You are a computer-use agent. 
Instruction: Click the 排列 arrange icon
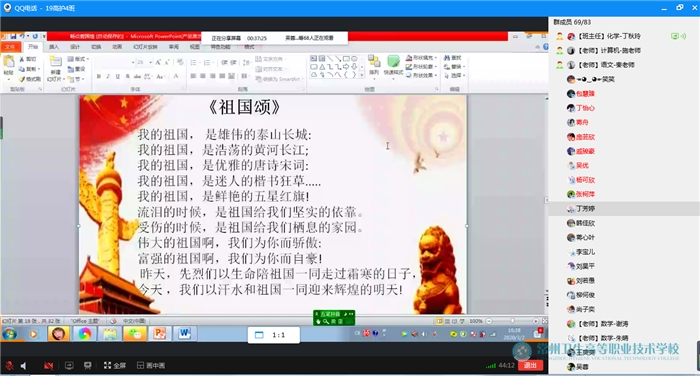374,65
